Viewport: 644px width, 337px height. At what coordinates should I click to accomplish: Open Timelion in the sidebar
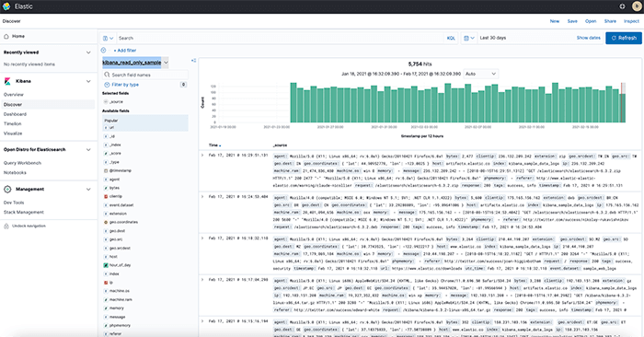12,123
